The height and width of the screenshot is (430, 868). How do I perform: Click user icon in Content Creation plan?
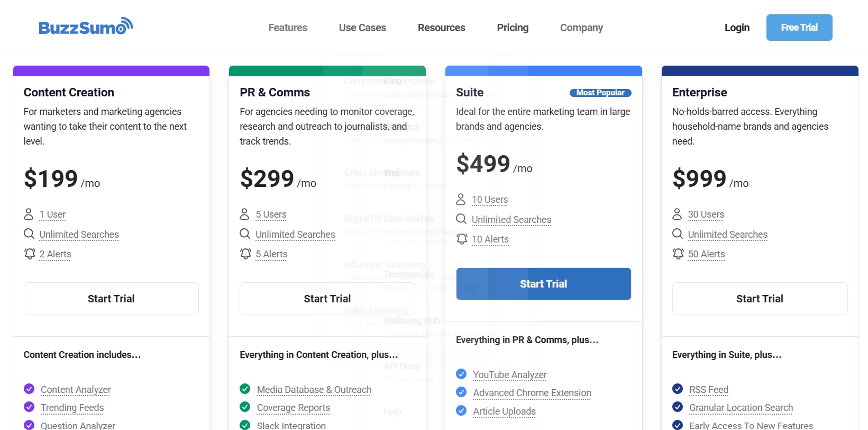pyautogui.click(x=29, y=214)
